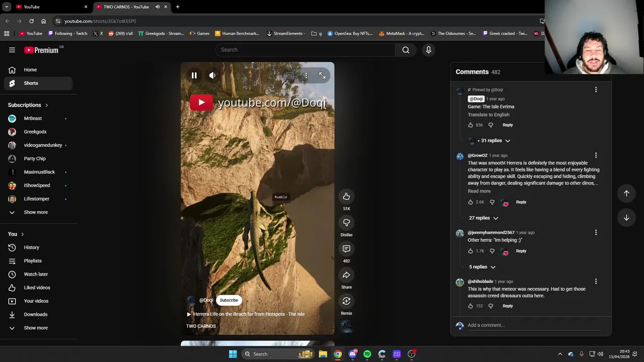Expand Short to fullscreen view
The height and width of the screenshot is (362, 644).
point(322,75)
